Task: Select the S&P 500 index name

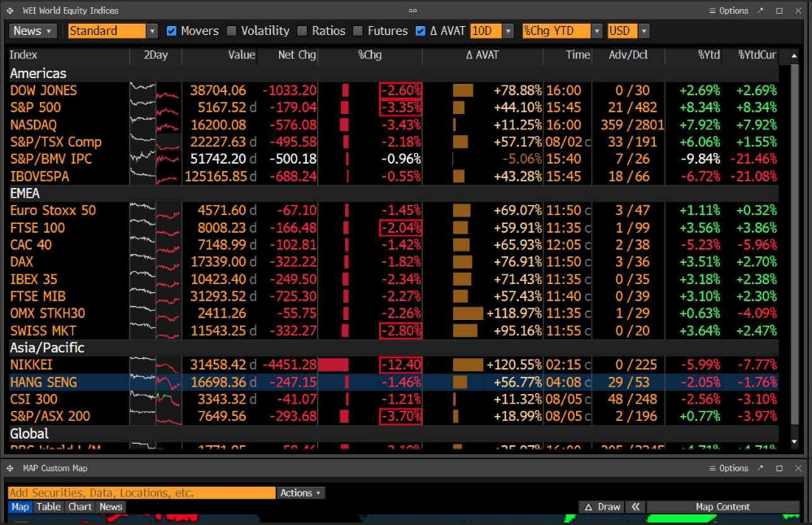Action: [35, 107]
